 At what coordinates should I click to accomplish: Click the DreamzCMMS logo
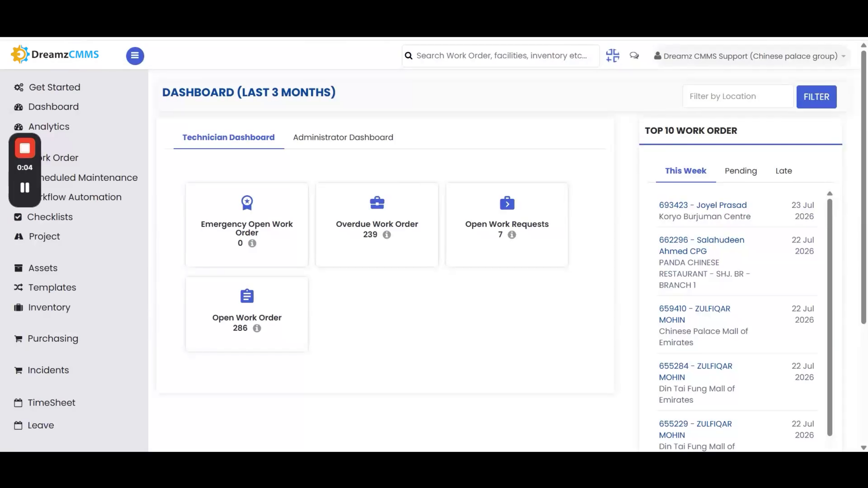(x=55, y=55)
